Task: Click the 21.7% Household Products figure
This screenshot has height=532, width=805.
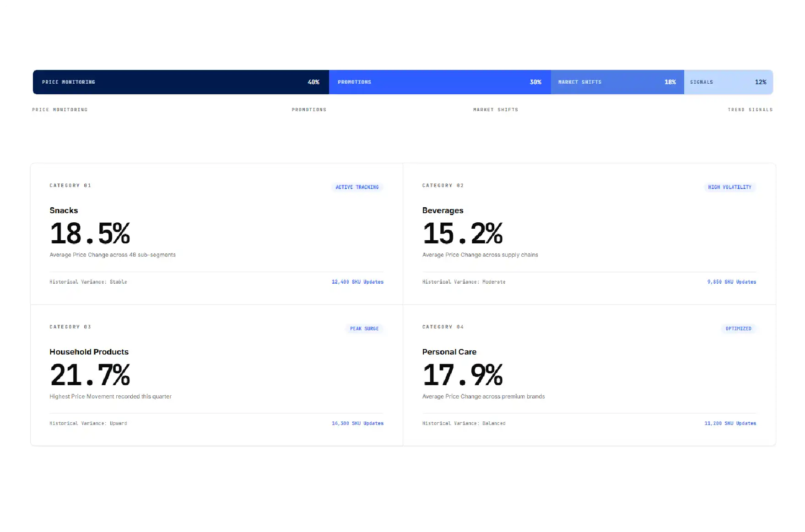Action: (x=90, y=375)
